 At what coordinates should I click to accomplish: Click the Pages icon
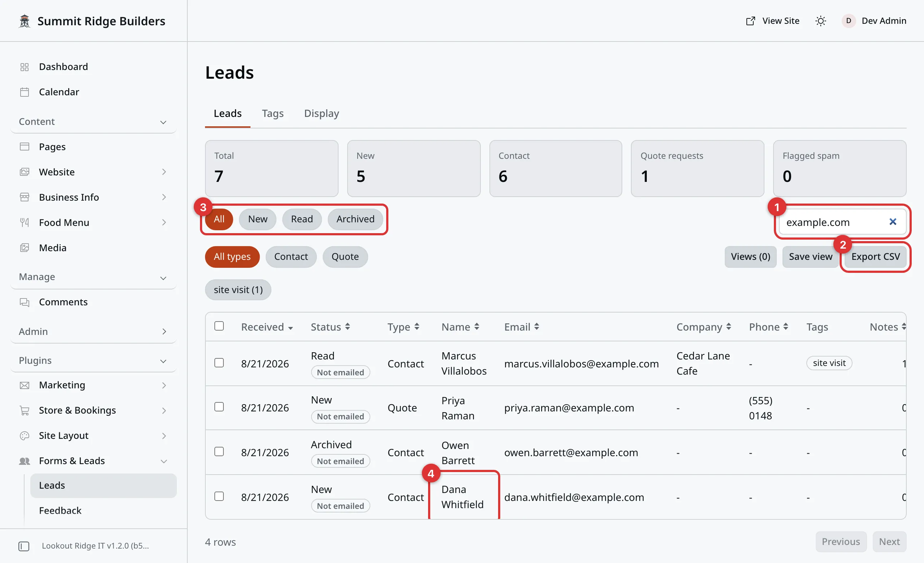[25, 147]
